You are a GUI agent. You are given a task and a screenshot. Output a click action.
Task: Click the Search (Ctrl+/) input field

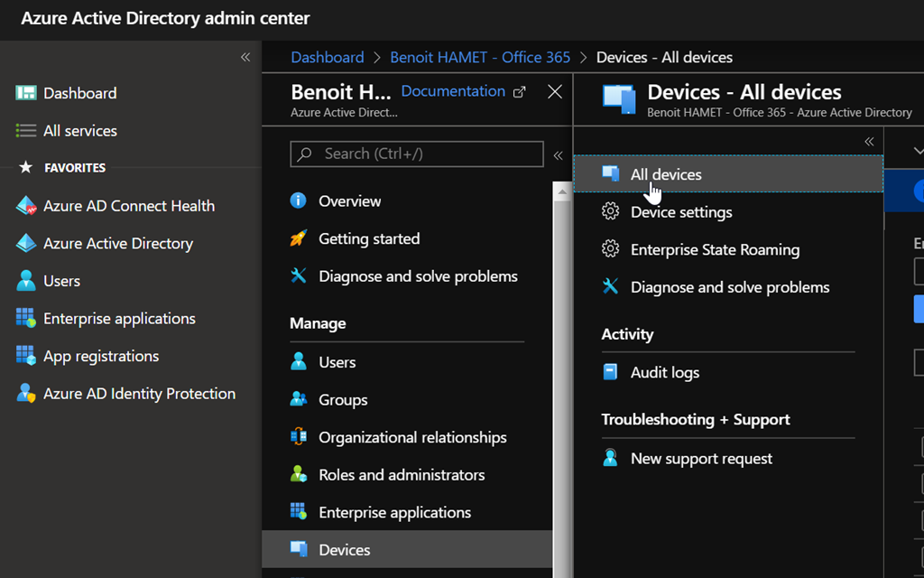pos(426,154)
